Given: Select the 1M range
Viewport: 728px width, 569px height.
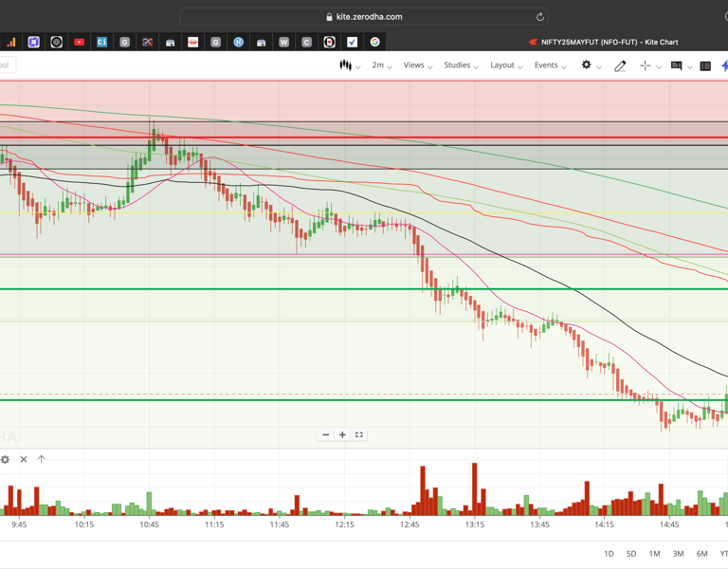Looking at the screenshot, I should tap(654, 554).
